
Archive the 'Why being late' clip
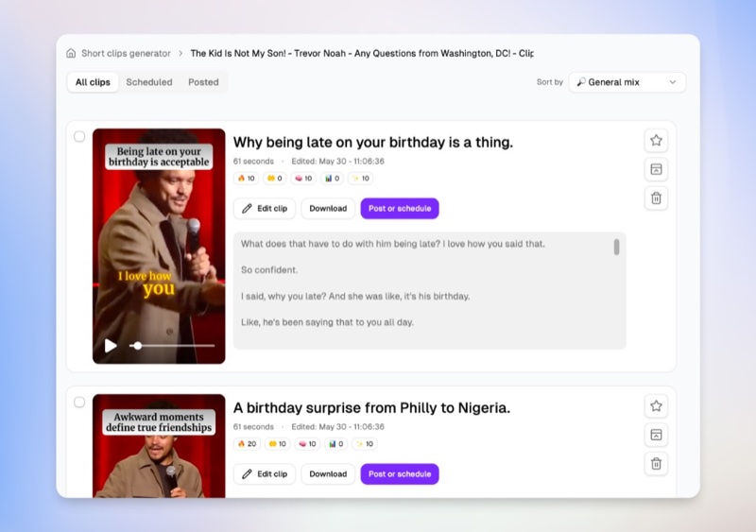(x=656, y=169)
